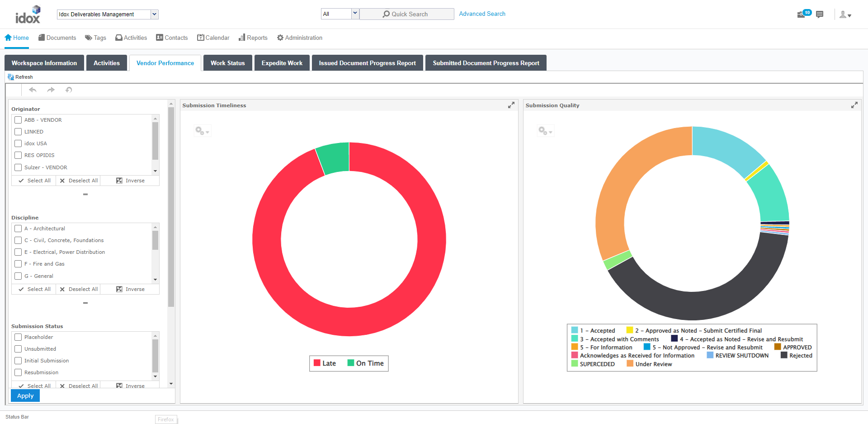Click the Apply button for filters
868x424 pixels.
point(25,395)
